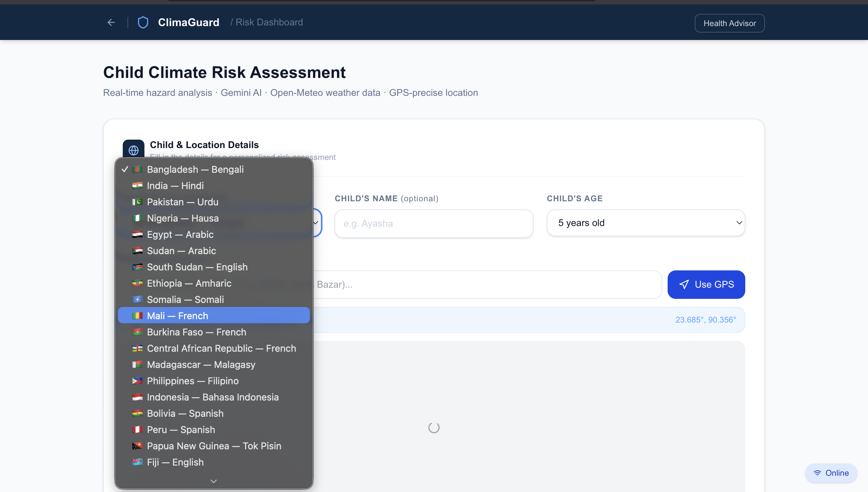Screen dimensions: 868x492
Task: Focus the Child's Name input field
Action: click(x=434, y=224)
